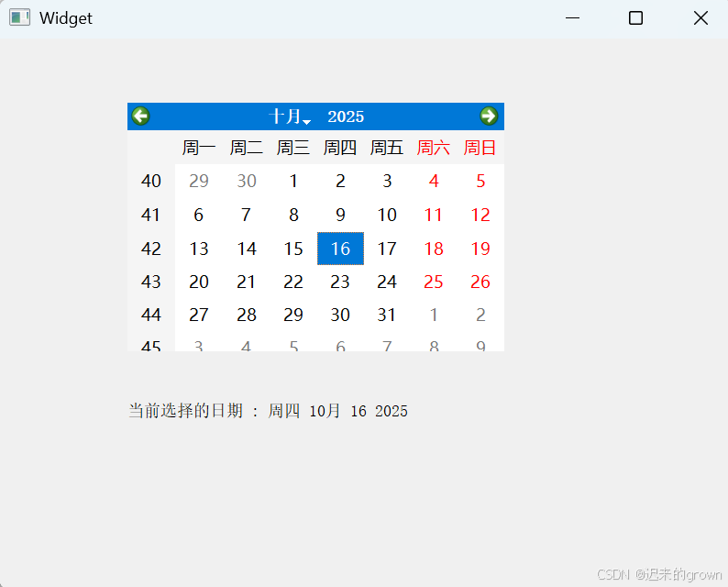Screen dimensions: 728x587
Task: Select red date 12
Action: tap(481, 215)
